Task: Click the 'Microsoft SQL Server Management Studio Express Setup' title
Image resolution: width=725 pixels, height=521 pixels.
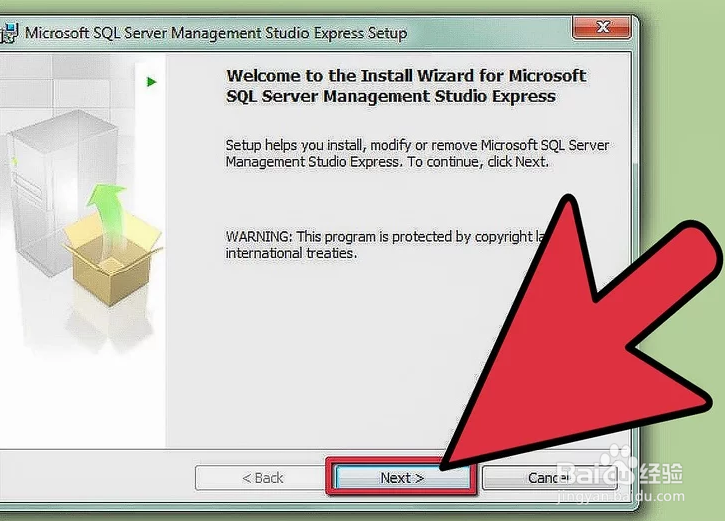Action: pyautogui.click(x=216, y=33)
